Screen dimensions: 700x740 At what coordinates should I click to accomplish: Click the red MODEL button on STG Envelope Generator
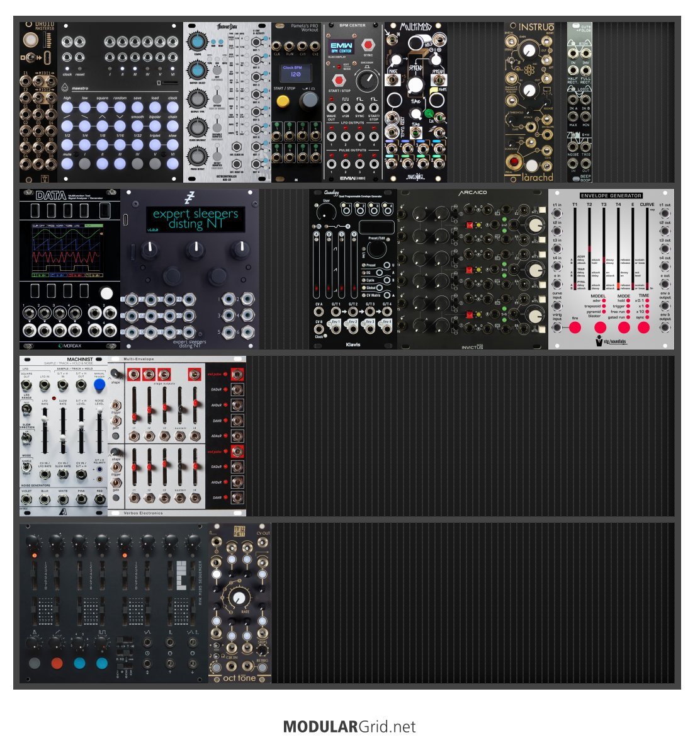pos(600,327)
